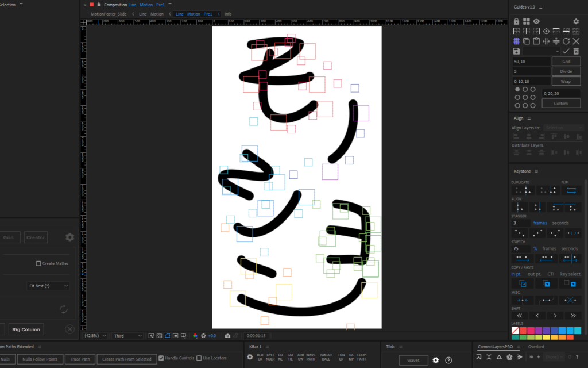Toggle the lock guides icon in Guides panel

[516, 21]
